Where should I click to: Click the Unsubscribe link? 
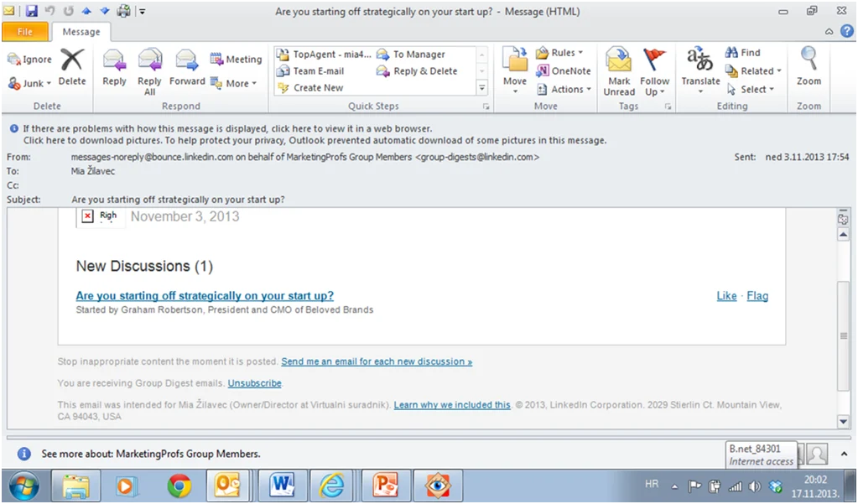pos(254,383)
